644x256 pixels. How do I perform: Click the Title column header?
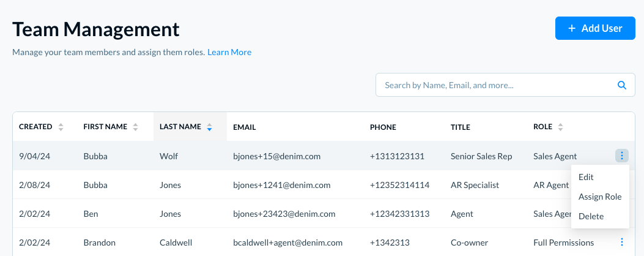point(460,127)
